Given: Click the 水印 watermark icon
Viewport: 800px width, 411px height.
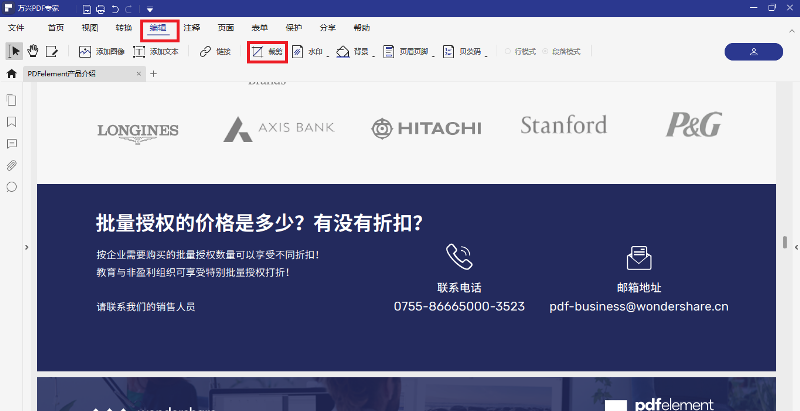Looking at the screenshot, I should click(298, 52).
